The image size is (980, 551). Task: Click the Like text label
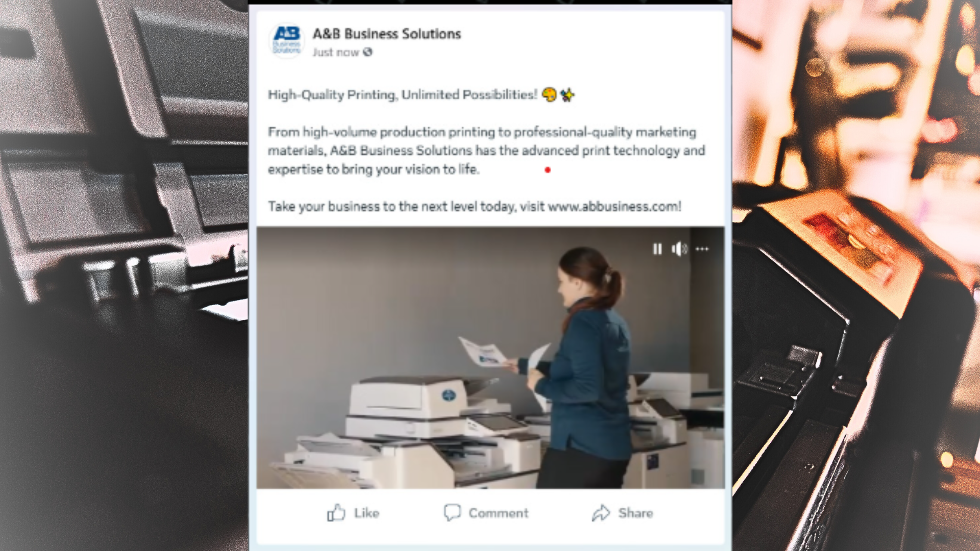point(366,513)
